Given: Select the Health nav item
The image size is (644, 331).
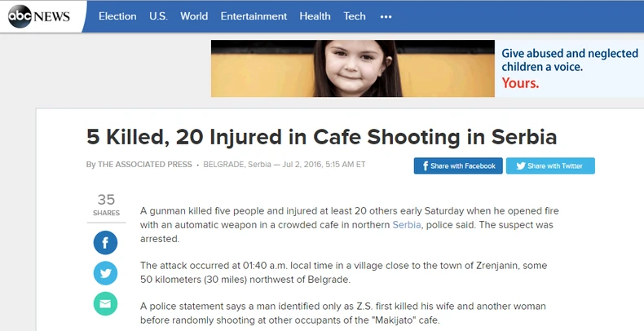Looking at the screenshot, I should (x=315, y=16).
